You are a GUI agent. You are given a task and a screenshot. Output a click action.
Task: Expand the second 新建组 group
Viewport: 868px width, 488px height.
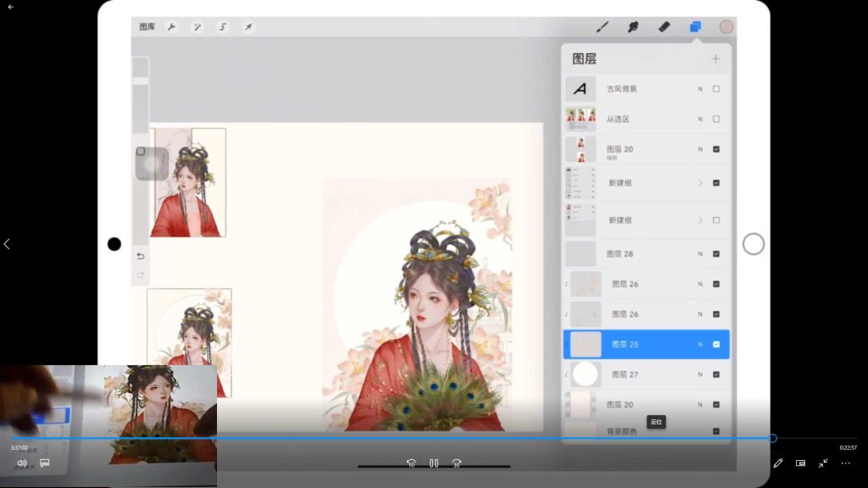[x=700, y=220]
